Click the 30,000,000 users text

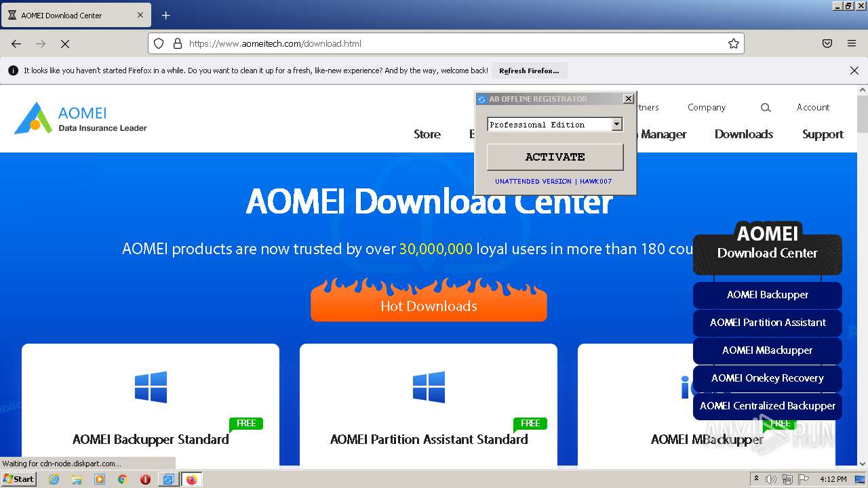coord(435,249)
